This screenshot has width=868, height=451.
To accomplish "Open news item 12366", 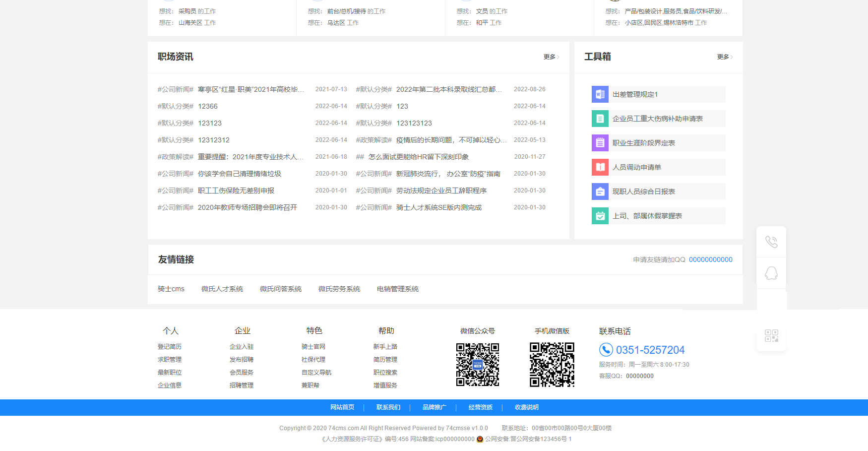I will [x=208, y=106].
